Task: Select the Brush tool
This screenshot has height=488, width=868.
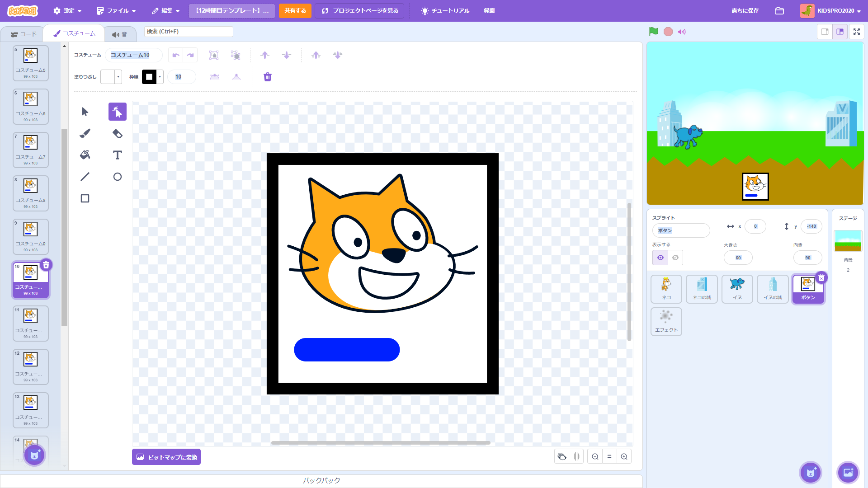Action: pyautogui.click(x=85, y=133)
